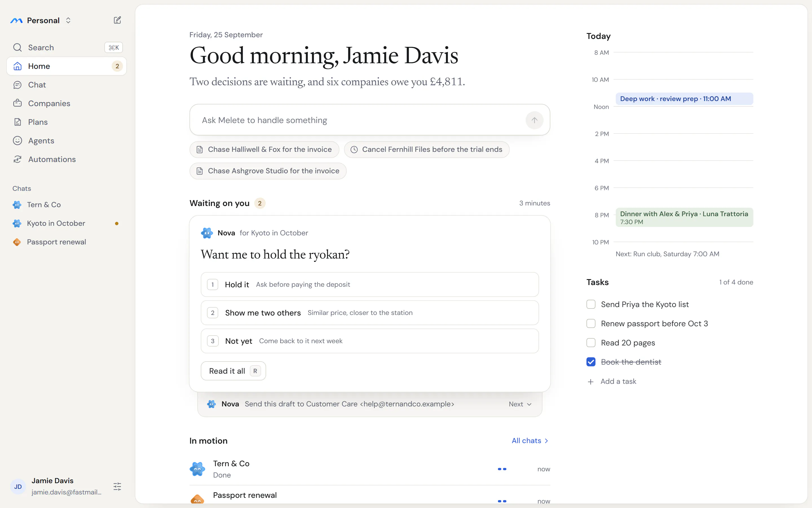Click the Nova Send this draft row
This screenshot has width=812, height=508.
tap(370, 404)
